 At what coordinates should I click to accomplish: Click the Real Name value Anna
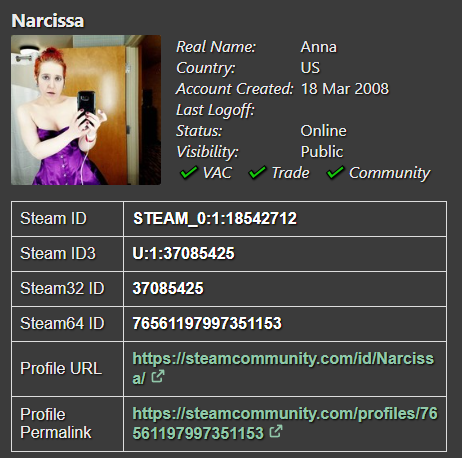319,47
